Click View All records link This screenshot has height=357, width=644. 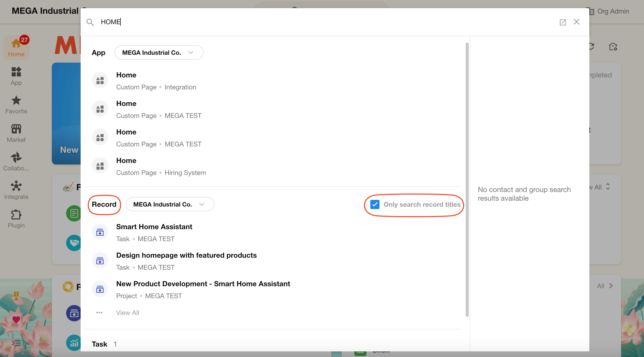(x=127, y=313)
